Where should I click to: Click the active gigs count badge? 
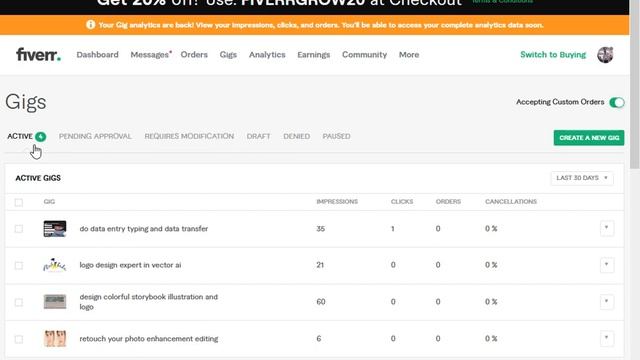click(x=40, y=136)
